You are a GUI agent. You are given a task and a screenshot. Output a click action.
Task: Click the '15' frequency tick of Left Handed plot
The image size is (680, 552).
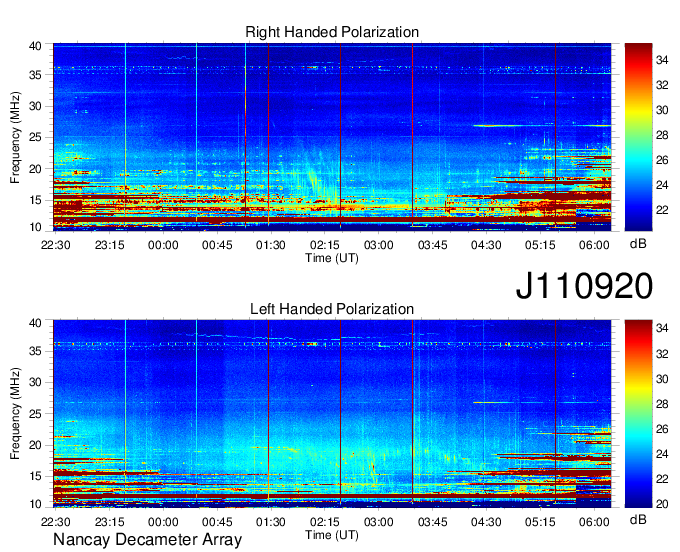tap(35, 477)
